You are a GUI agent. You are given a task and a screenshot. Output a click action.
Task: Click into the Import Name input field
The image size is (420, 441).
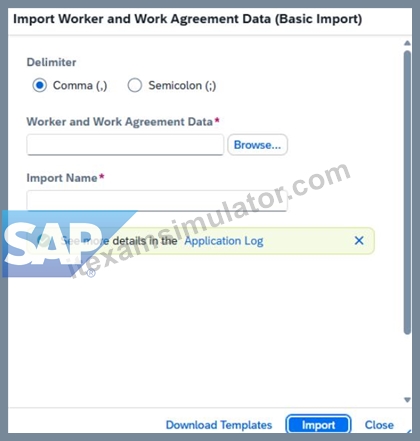coord(157,201)
